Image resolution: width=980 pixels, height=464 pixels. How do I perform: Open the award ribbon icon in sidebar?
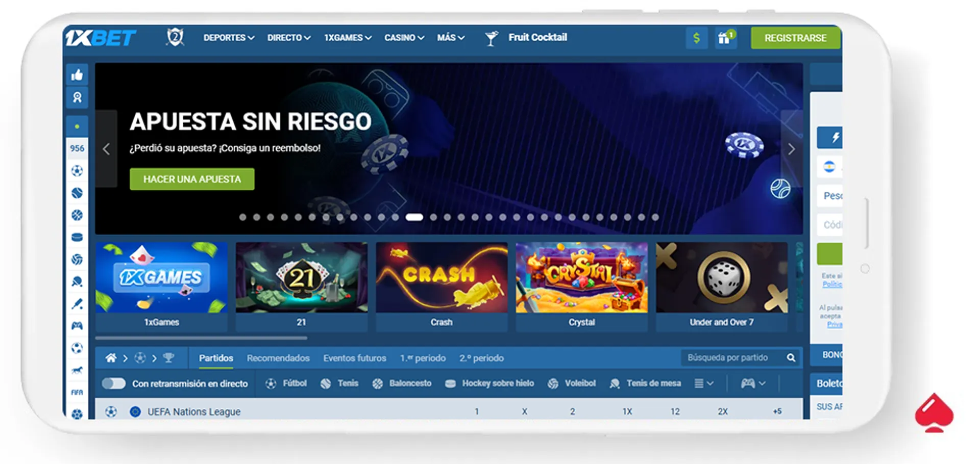point(77,97)
